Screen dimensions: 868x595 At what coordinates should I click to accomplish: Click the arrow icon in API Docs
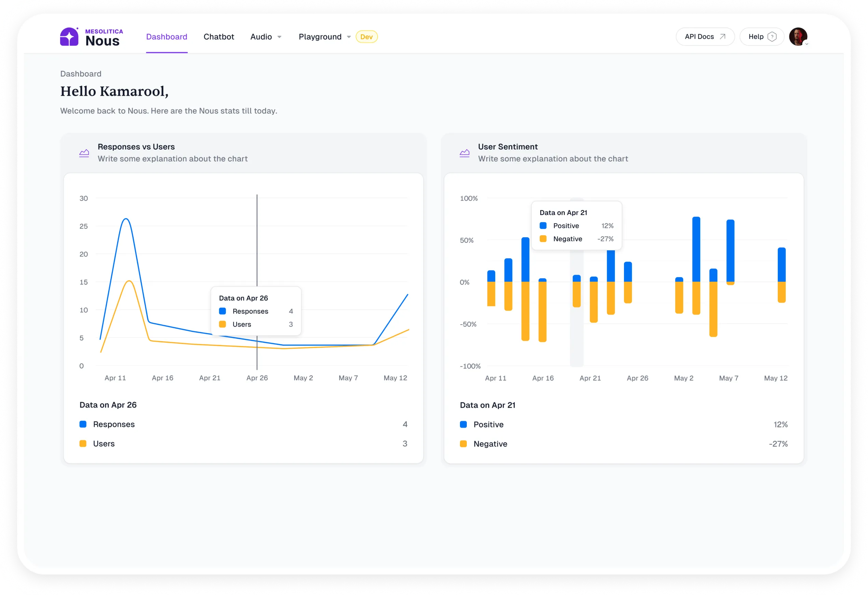722,37
